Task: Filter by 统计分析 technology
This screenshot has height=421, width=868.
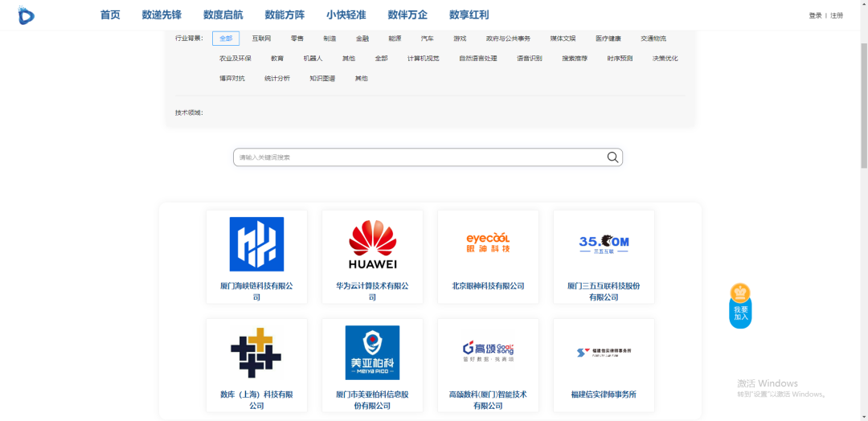Action: pyautogui.click(x=277, y=78)
